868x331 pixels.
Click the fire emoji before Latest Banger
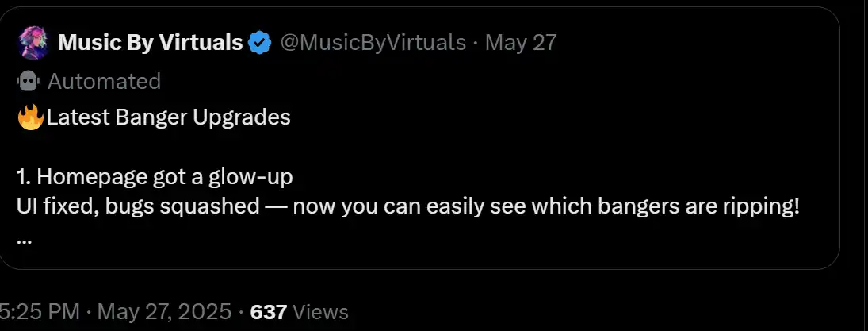point(30,118)
